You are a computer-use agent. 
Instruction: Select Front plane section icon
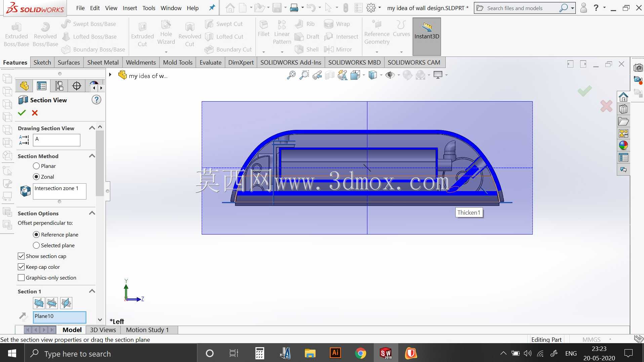(39, 303)
